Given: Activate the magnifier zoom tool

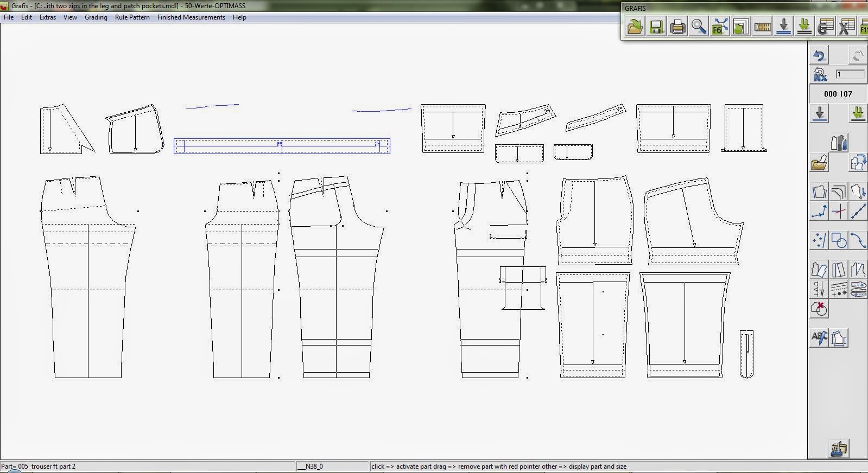Looking at the screenshot, I should (x=698, y=26).
